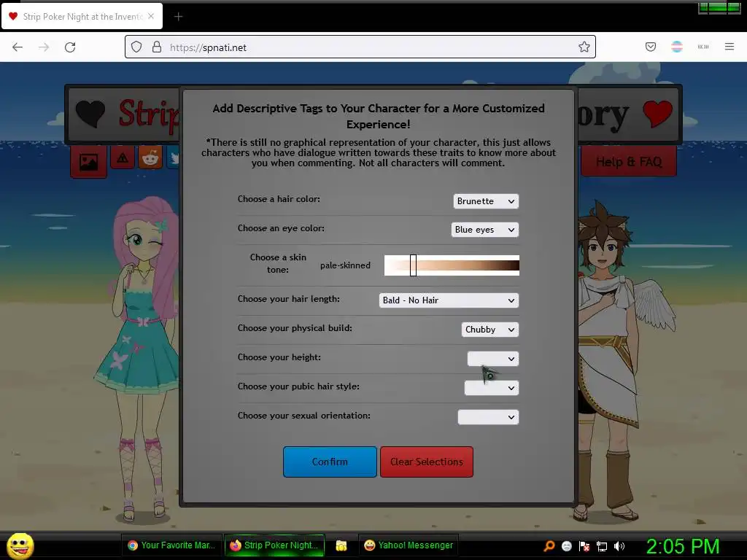Viewport: 747px width, 560px height.
Task: Click the skin tone slider handle
Action: coord(413,265)
